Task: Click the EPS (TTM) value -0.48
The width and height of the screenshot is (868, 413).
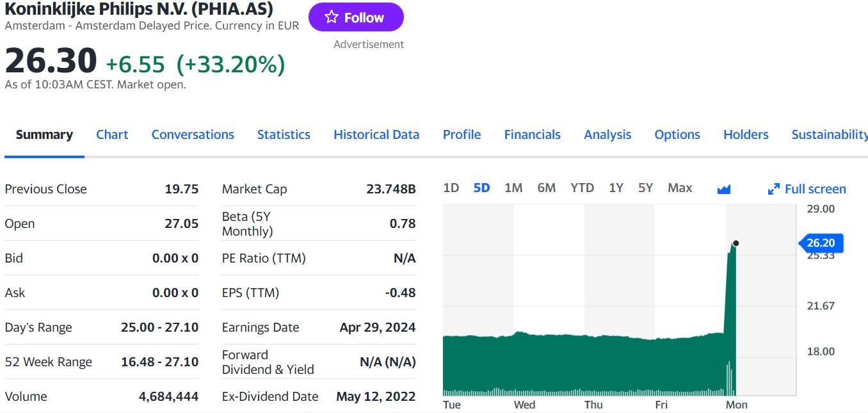Action: (400, 293)
